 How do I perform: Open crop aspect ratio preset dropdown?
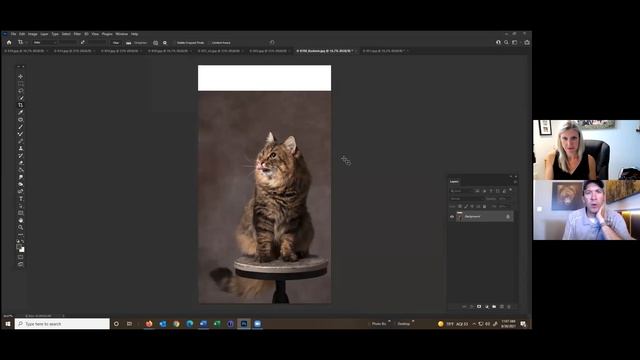click(x=44, y=42)
